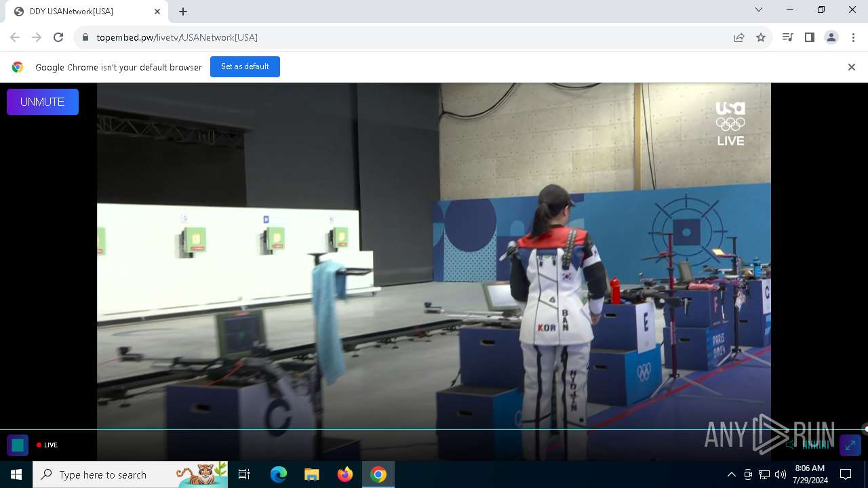
Task: Open a new tab
Action: point(183,12)
